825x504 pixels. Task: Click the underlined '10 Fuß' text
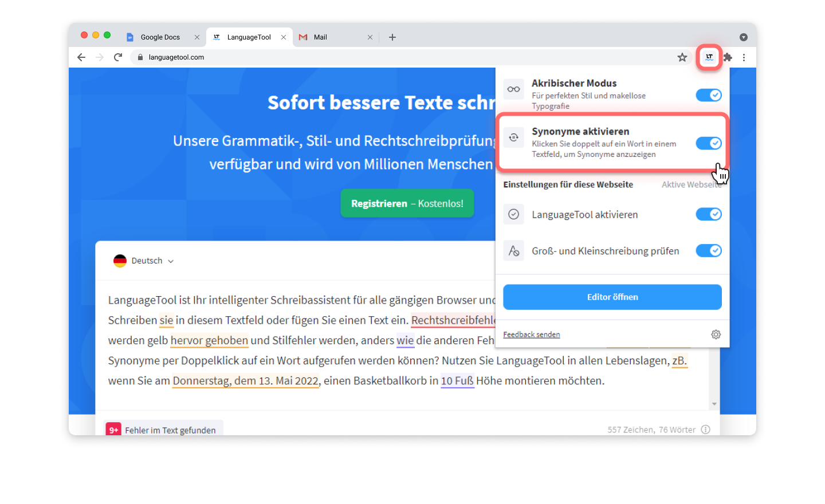click(457, 381)
